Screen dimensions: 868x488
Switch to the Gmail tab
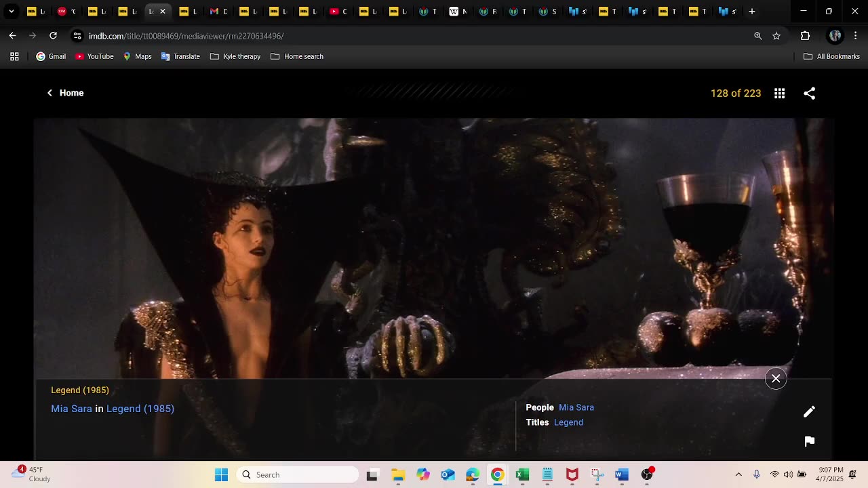tap(220, 12)
